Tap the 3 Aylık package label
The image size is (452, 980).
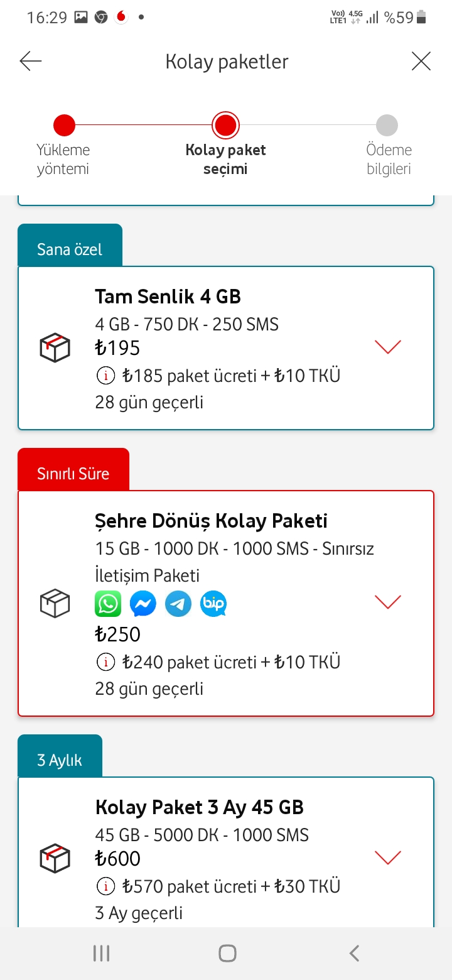tap(60, 756)
